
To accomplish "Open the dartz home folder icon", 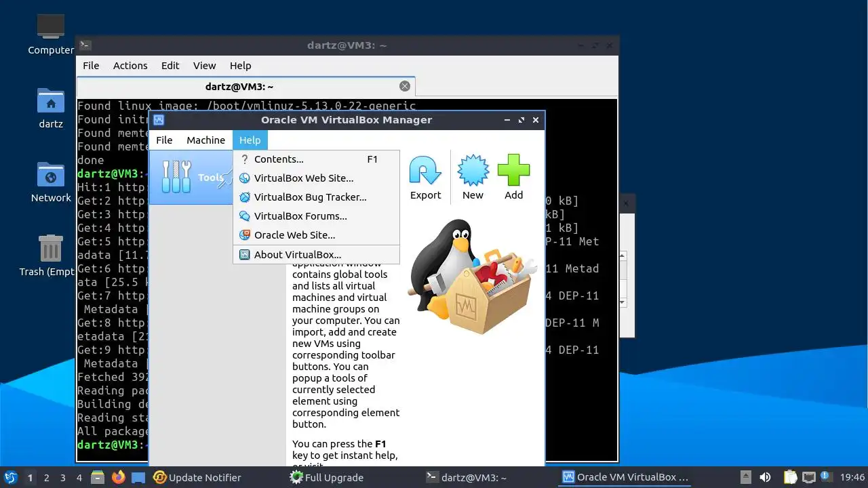I will tap(51, 108).
